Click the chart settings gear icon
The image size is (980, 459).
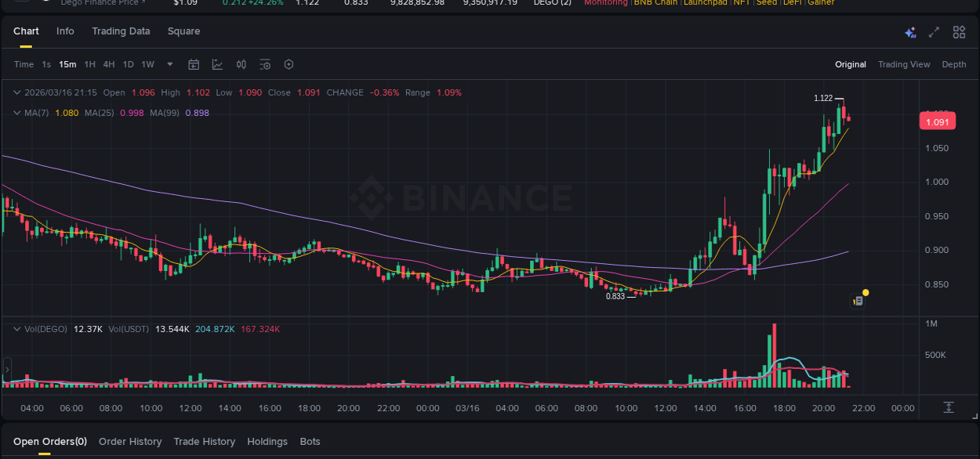pos(289,64)
